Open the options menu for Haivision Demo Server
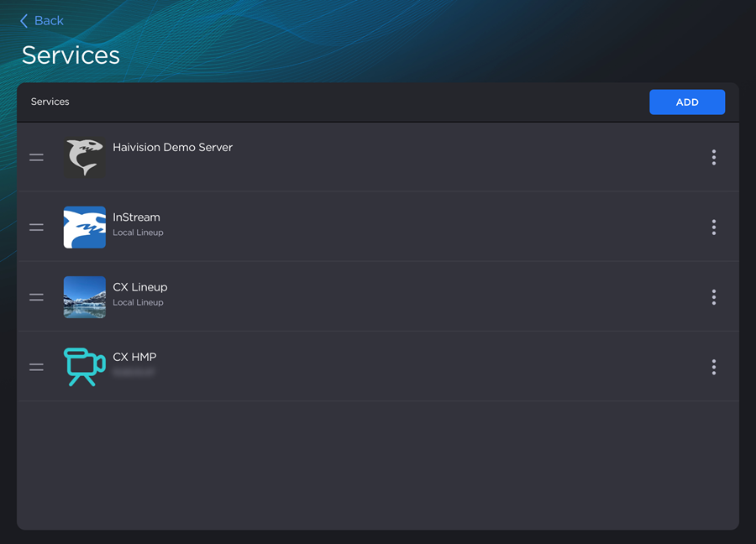This screenshot has width=756, height=544. click(x=713, y=157)
